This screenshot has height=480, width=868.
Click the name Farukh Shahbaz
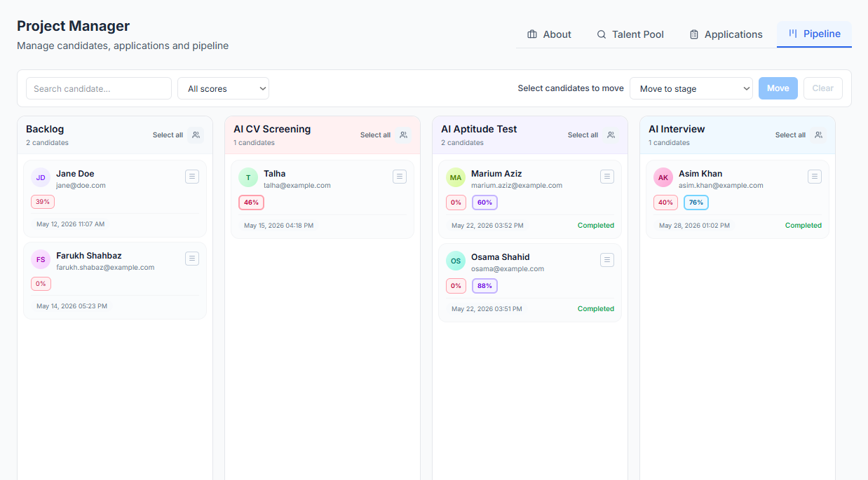89,256
